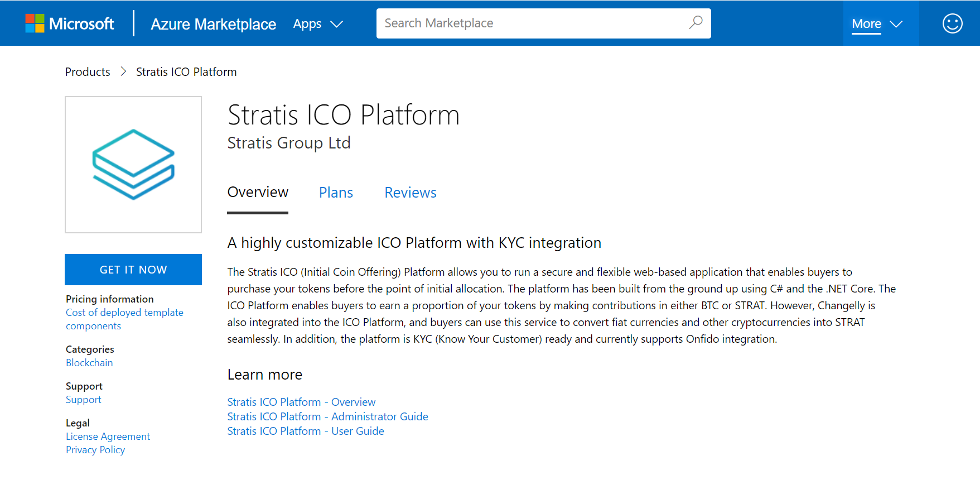Open the Support link
Screen dimensions: 980x494
[84, 400]
